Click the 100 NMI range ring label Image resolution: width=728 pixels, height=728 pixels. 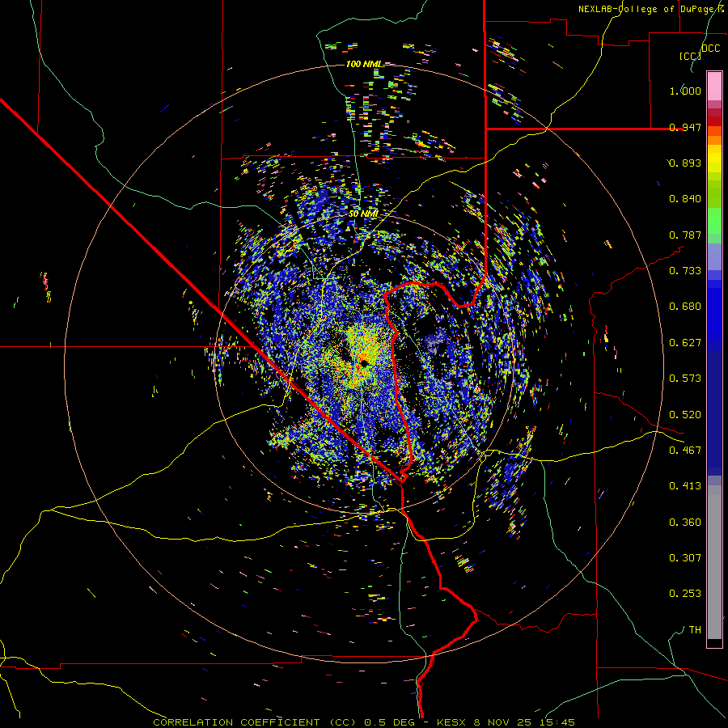click(x=364, y=64)
